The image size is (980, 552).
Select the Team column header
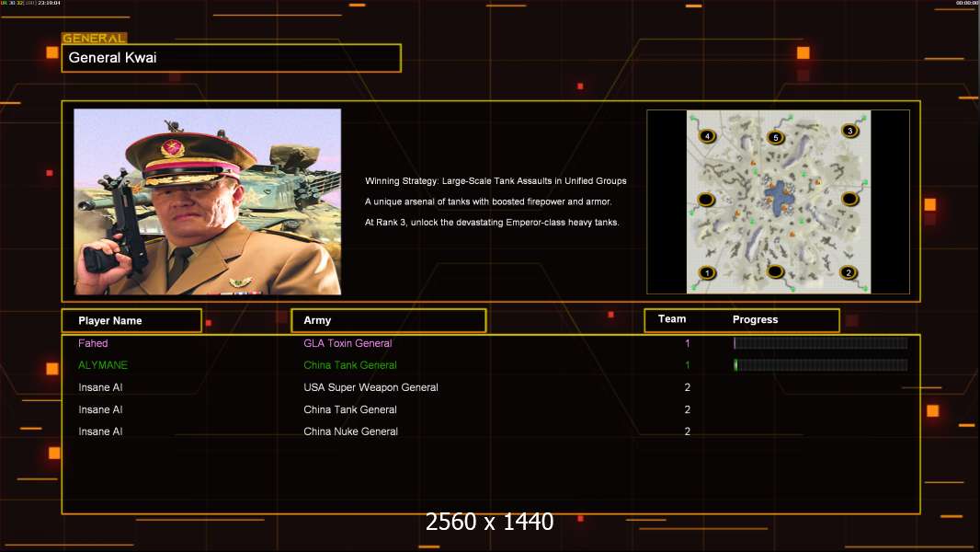pos(672,319)
